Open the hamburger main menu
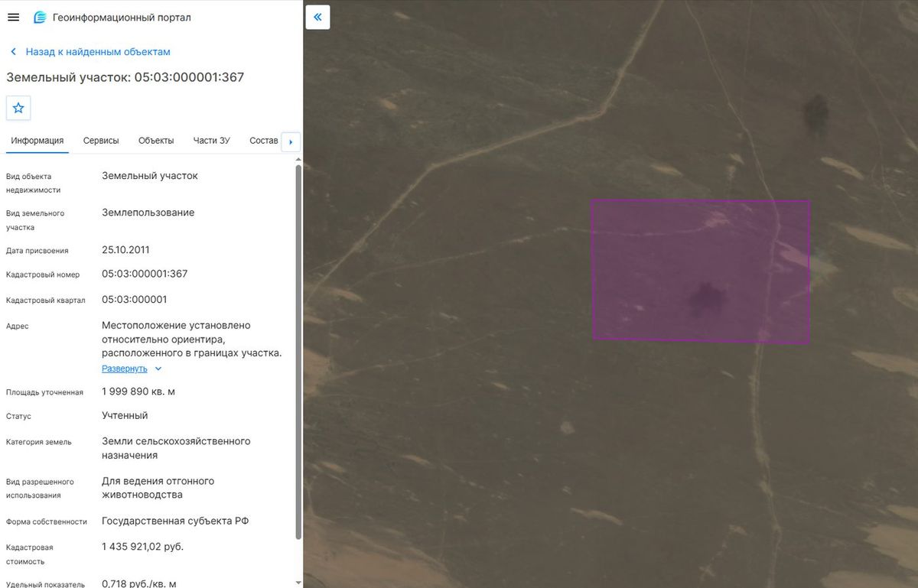 point(13,17)
